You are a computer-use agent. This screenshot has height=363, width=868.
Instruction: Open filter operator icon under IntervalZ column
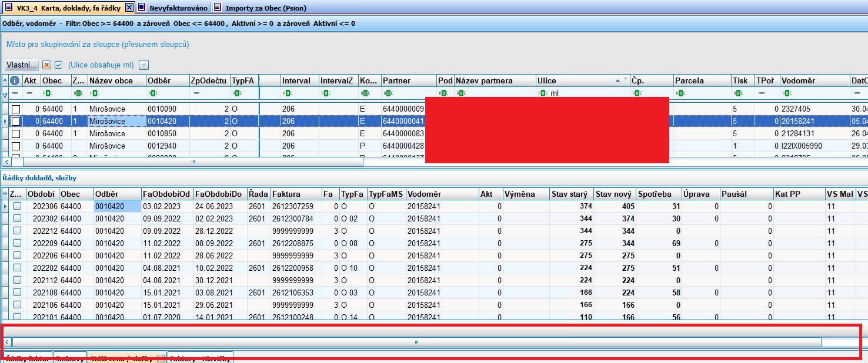[325, 93]
